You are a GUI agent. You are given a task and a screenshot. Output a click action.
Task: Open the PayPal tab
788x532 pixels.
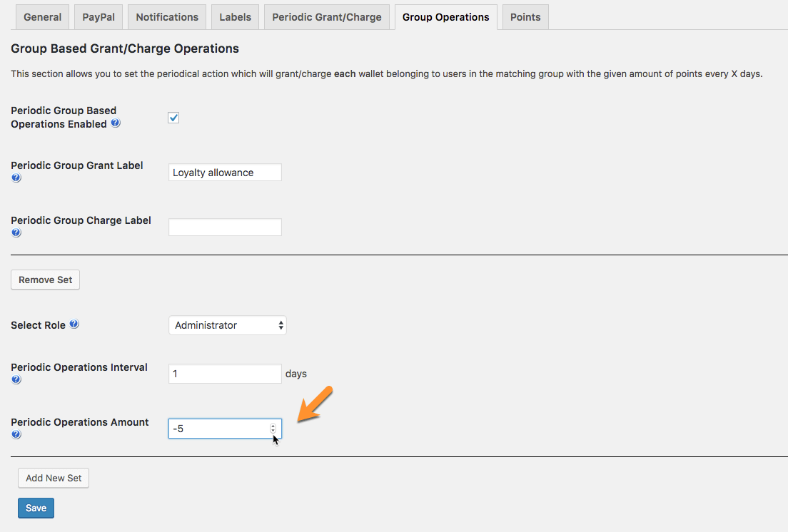(98, 17)
